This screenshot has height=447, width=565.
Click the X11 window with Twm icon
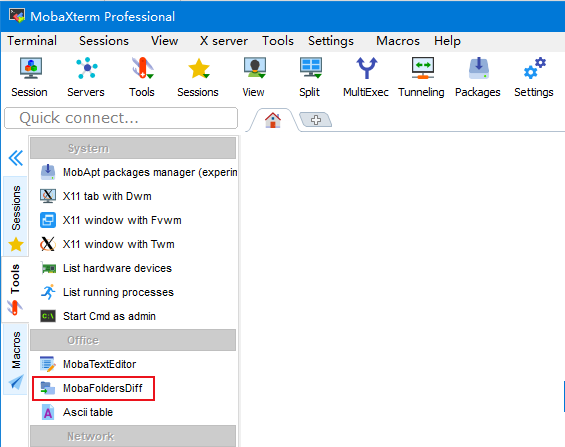coord(48,244)
